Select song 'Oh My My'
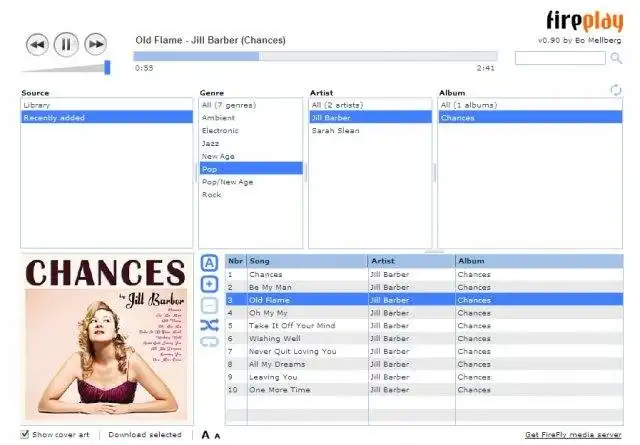 424,313
